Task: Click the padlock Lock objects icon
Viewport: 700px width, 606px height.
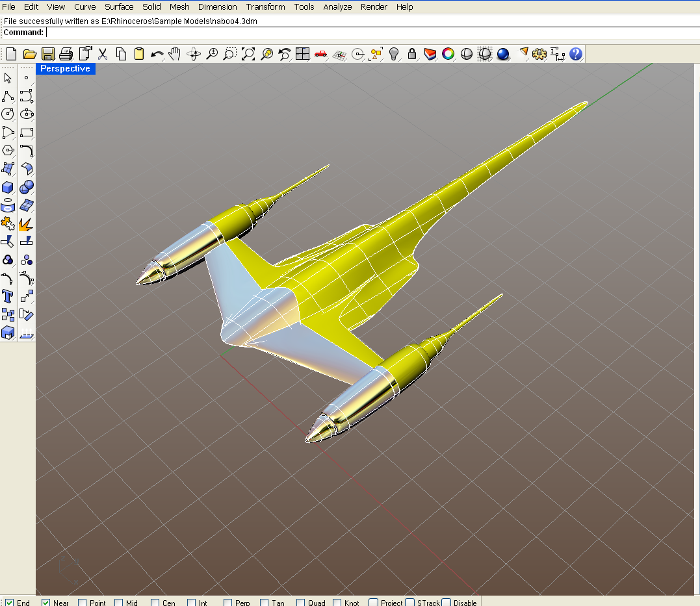Action: [x=412, y=54]
